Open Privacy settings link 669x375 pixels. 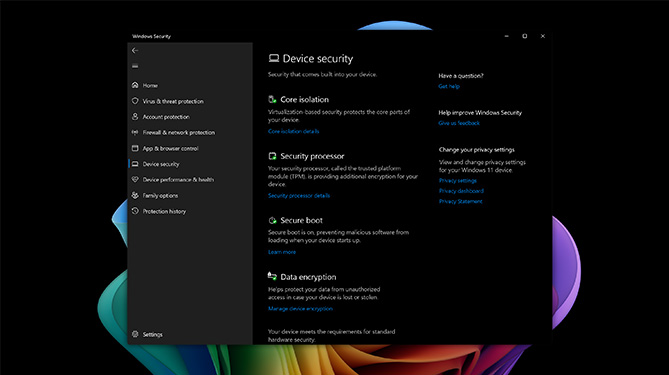tap(458, 180)
